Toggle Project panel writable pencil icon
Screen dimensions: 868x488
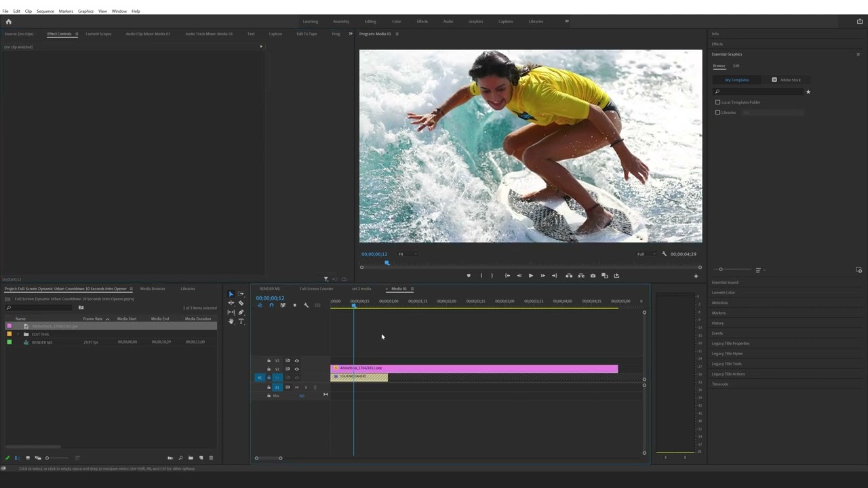pos(7,458)
